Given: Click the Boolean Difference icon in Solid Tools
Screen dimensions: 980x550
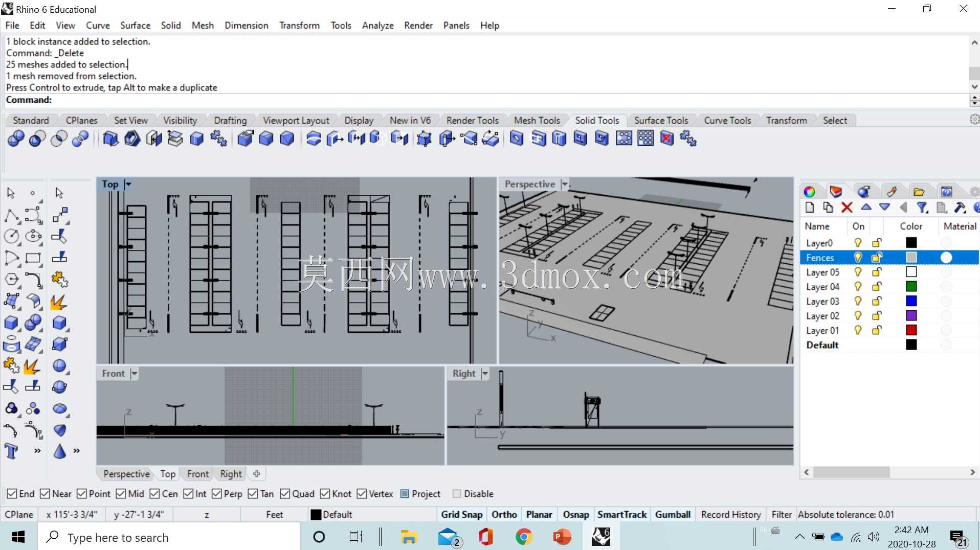Looking at the screenshot, I should (x=37, y=139).
